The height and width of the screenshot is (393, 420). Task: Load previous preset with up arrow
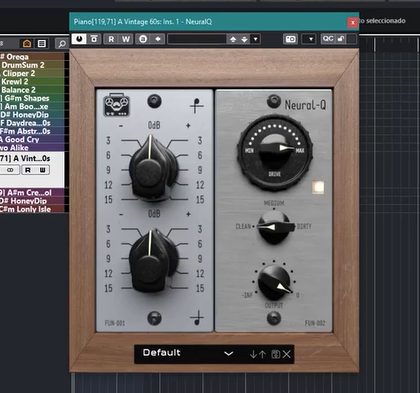pos(233,39)
